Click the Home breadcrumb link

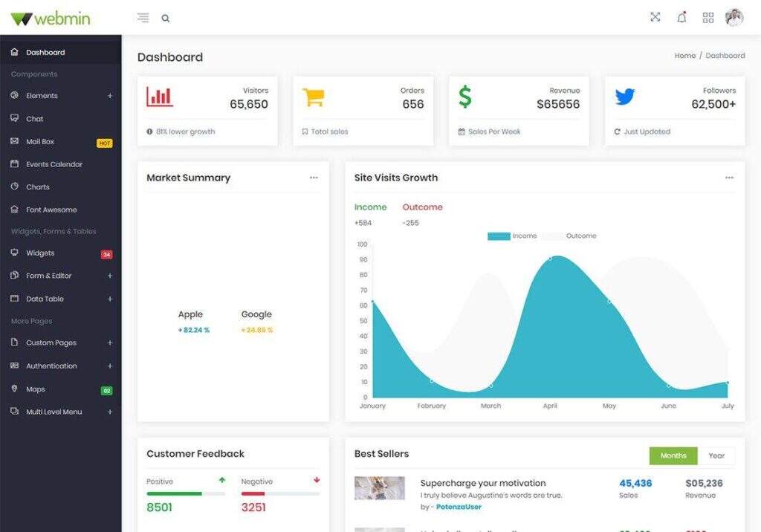tap(684, 56)
